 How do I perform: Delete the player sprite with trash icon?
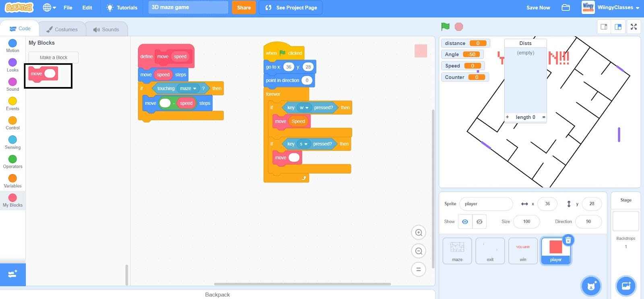(568, 240)
